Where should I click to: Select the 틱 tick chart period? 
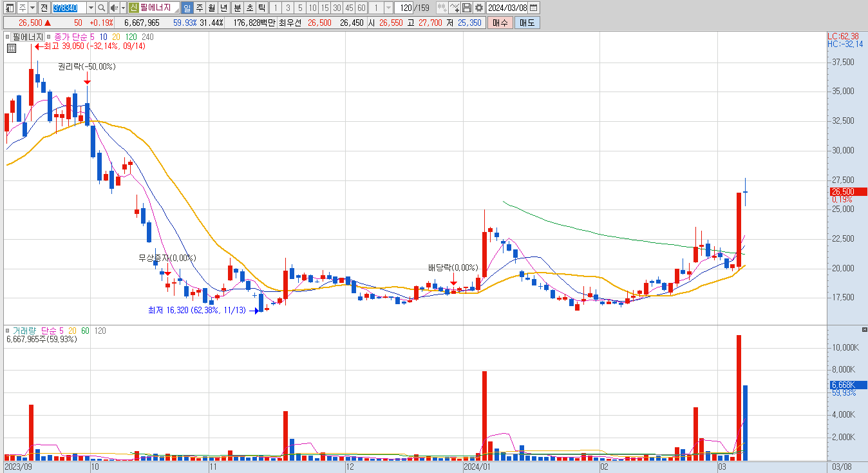(261, 8)
